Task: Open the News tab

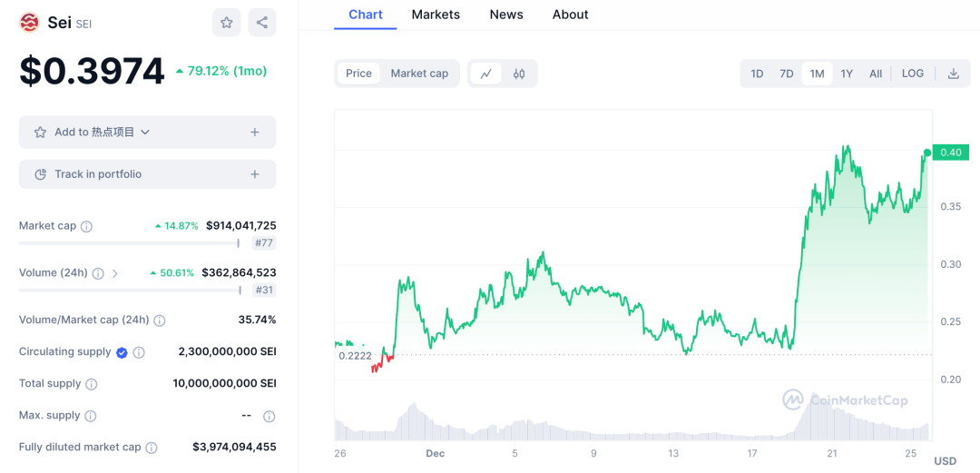Action: [506, 15]
